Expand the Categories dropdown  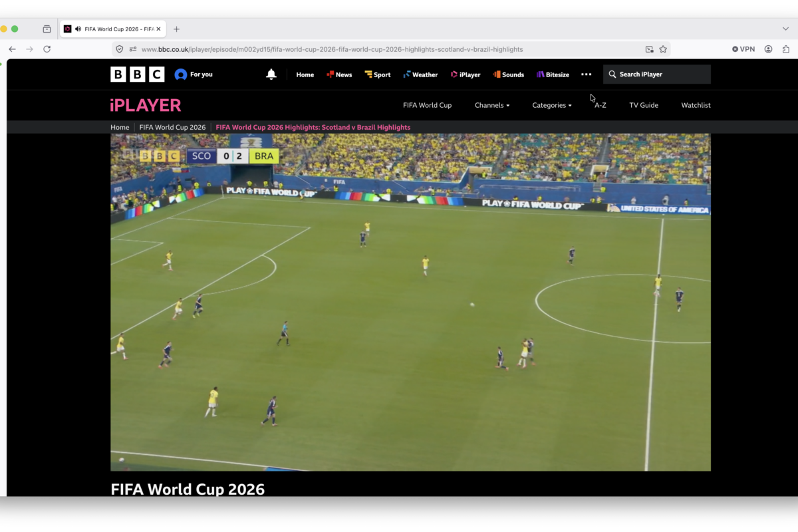coord(552,105)
